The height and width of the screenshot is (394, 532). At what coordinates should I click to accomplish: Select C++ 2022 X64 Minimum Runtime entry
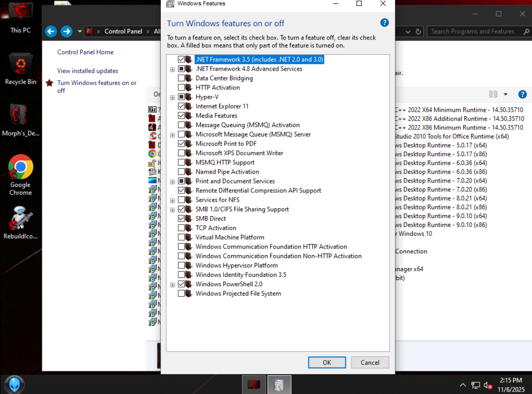pos(459,110)
